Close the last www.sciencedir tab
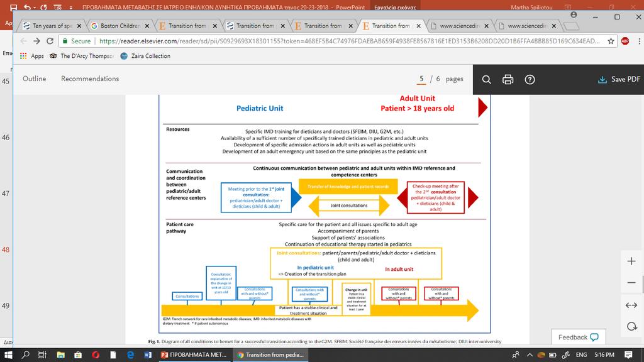644x362 pixels. (x=554, y=26)
